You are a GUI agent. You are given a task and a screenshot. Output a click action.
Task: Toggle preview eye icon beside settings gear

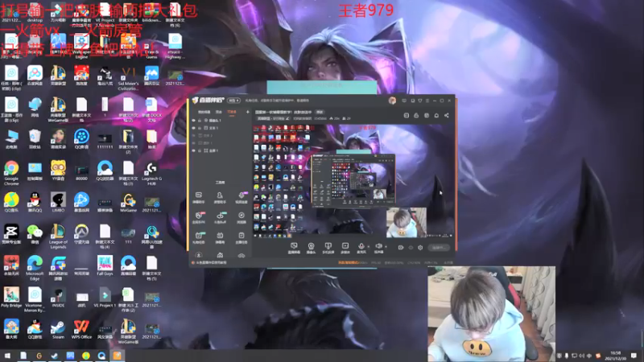coord(411,248)
